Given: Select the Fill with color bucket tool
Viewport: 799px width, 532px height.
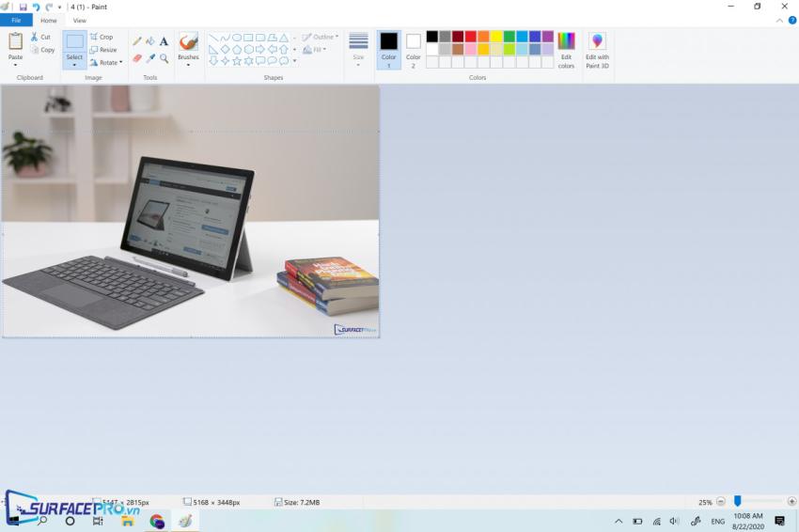Looking at the screenshot, I should click(x=150, y=41).
